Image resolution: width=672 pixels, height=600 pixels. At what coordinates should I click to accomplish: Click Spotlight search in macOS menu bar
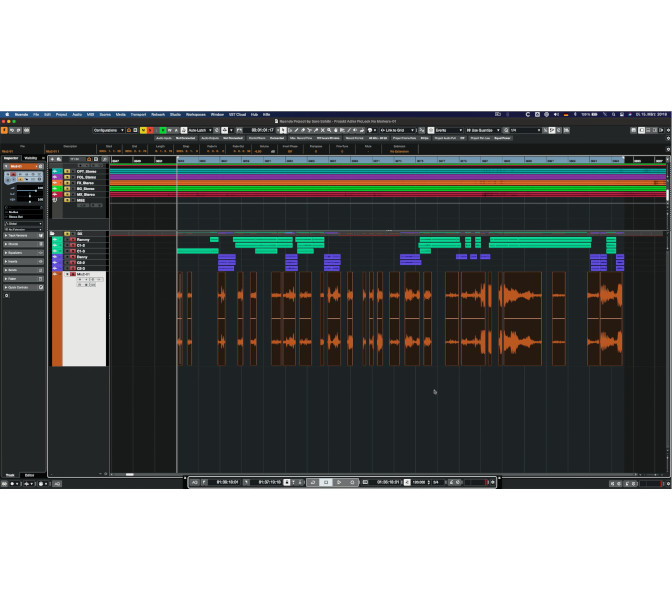[614, 115]
